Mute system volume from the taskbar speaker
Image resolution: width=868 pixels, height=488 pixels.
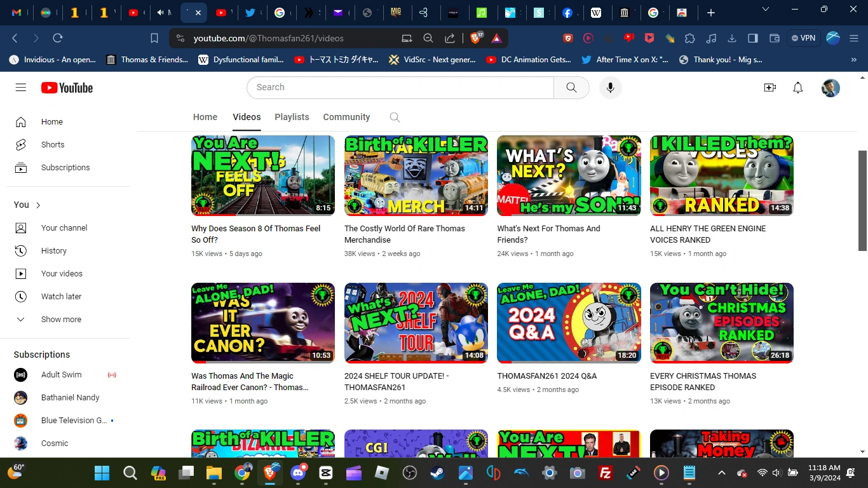(776, 473)
